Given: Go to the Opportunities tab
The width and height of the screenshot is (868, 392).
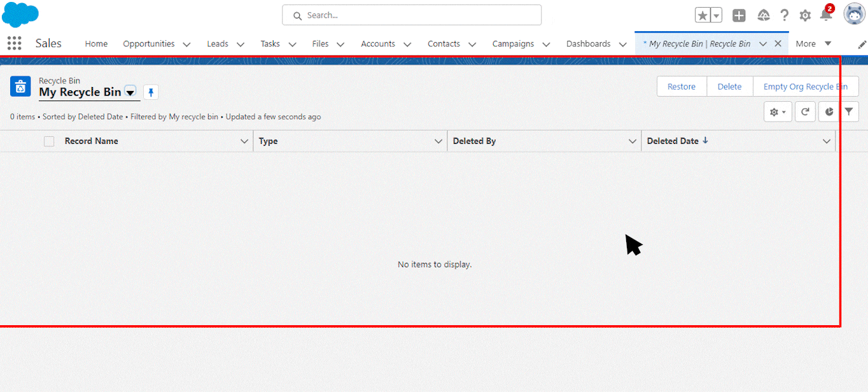Looking at the screenshot, I should coord(149,44).
